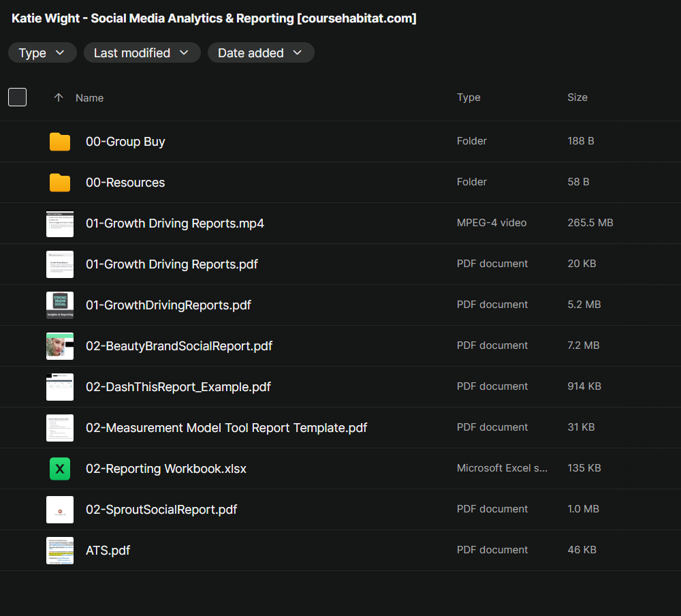Select 02-SproutSocialReport.pdf file name
Viewport: 681px width, 616px height.
pos(161,510)
